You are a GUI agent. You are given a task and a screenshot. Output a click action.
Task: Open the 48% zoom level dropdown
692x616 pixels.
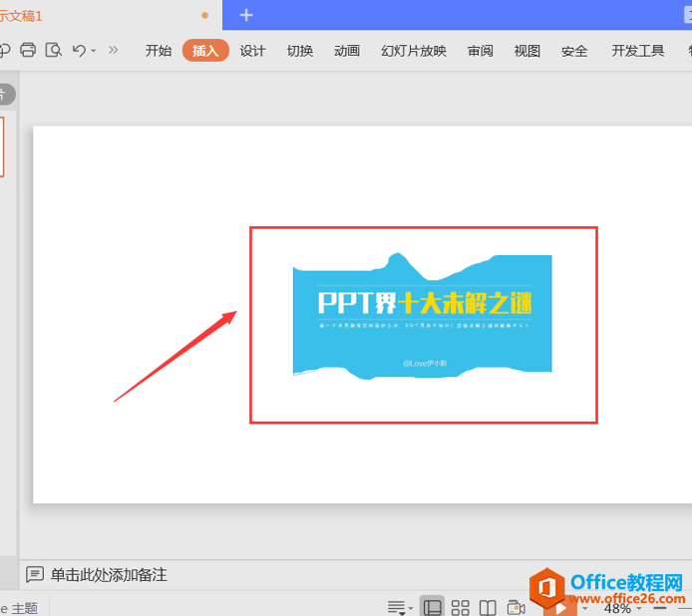pyautogui.click(x=639, y=608)
